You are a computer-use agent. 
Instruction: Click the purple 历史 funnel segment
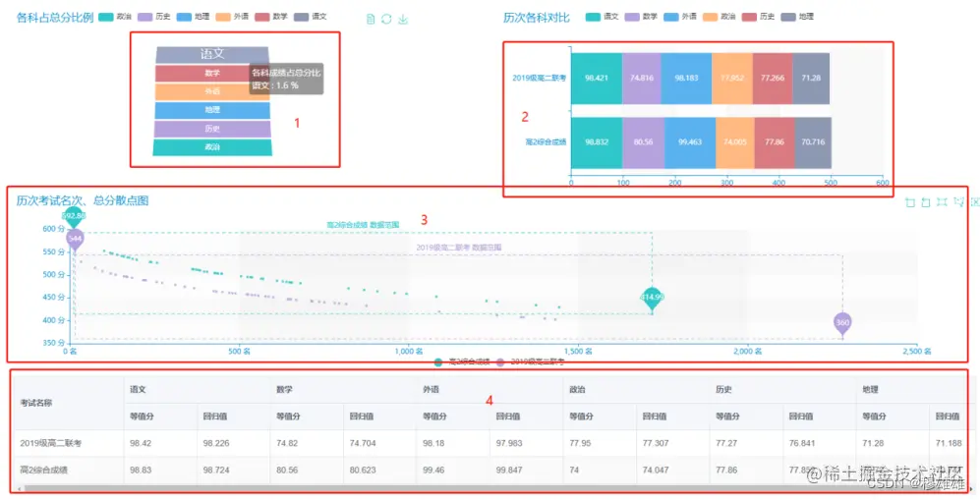[212, 129]
